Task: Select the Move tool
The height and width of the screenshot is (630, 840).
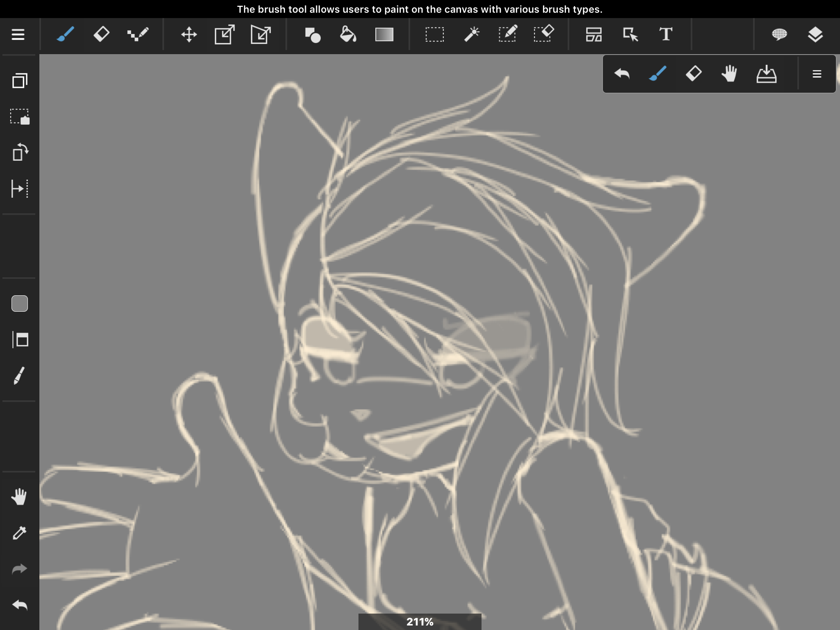Action: click(x=189, y=34)
